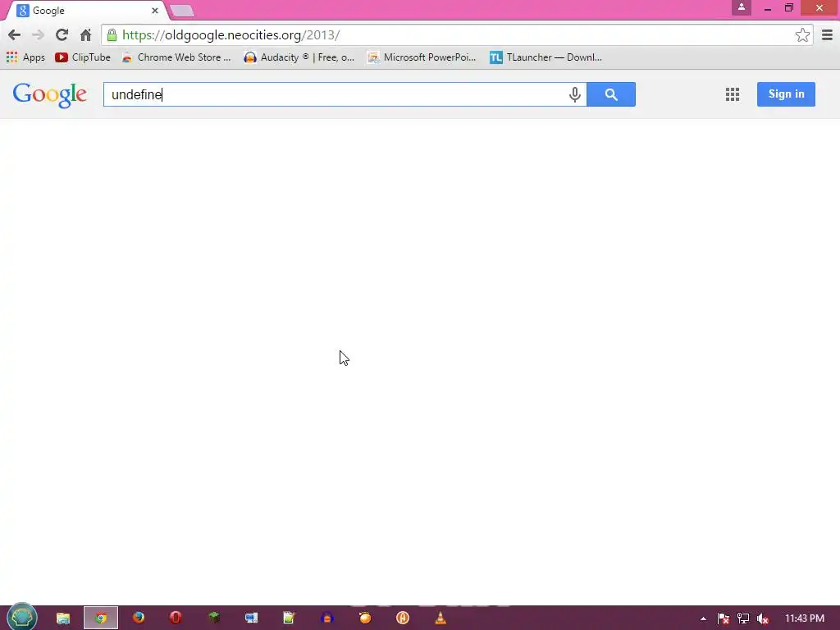Open the Minecraft block taskbar icon

[214, 618]
